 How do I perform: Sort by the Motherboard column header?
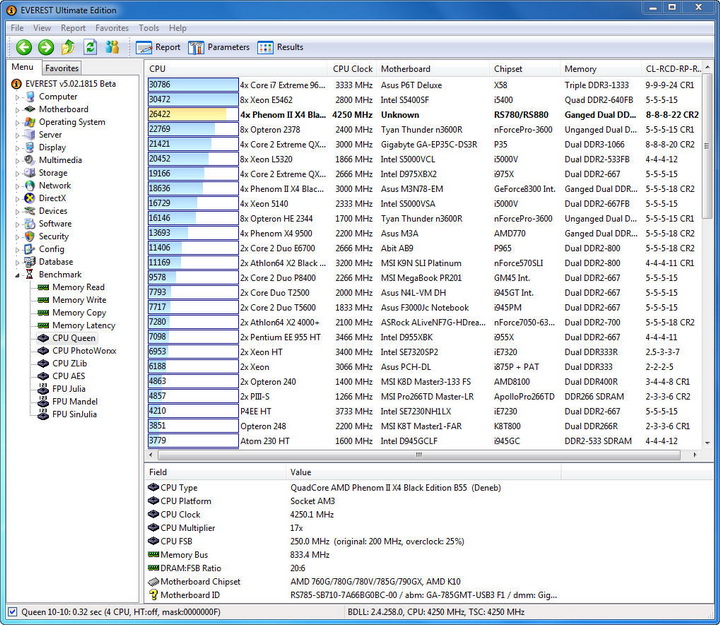coord(433,69)
